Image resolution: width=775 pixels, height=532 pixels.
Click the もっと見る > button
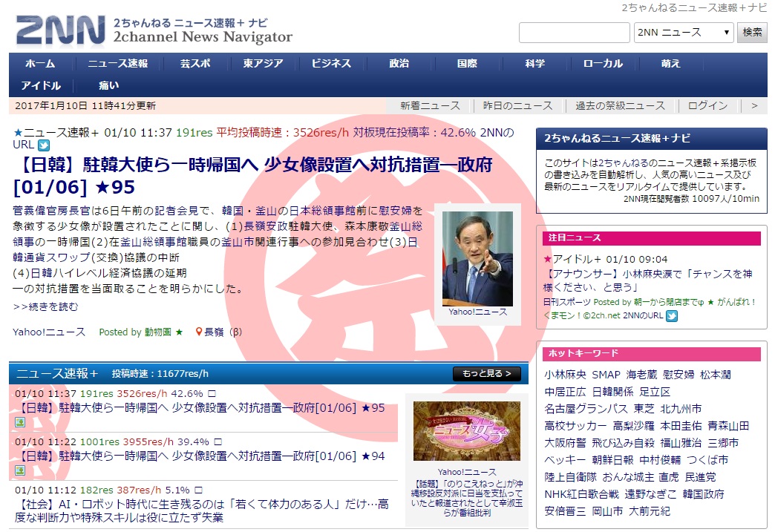[x=487, y=374]
